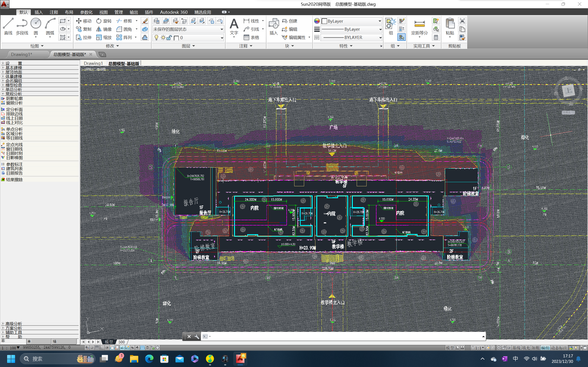Image resolution: width=588 pixels, height=367 pixels.
Task: Toggle 动态标注 dynamic annotation mode
Action: [559, 348]
